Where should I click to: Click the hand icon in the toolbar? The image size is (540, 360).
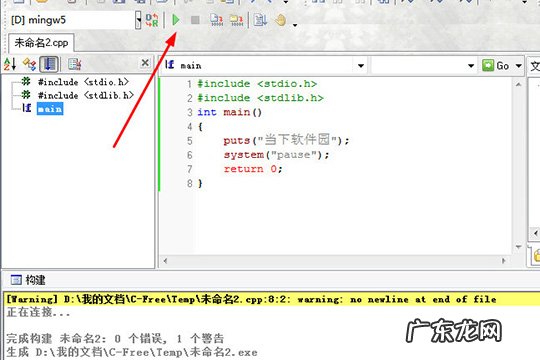pos(281,20)
